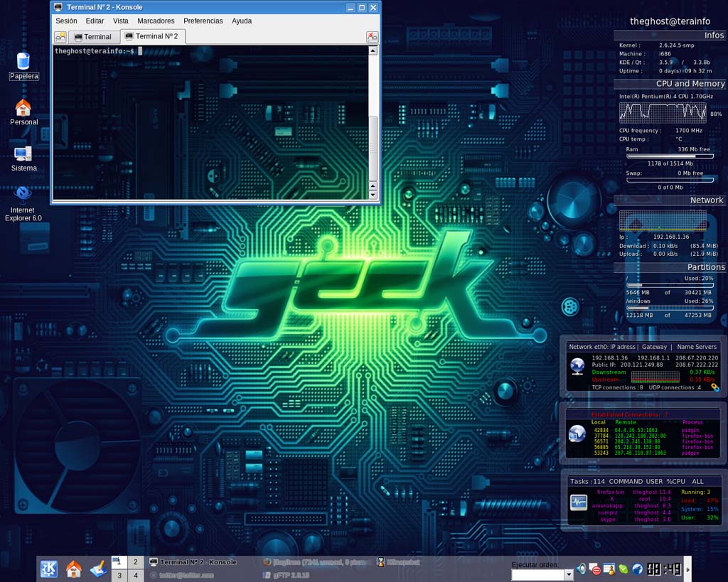Select the gFTP 2.0.18 taskbar entry
728x582 pixels.
pyautogui.click(x=284, y=575)
